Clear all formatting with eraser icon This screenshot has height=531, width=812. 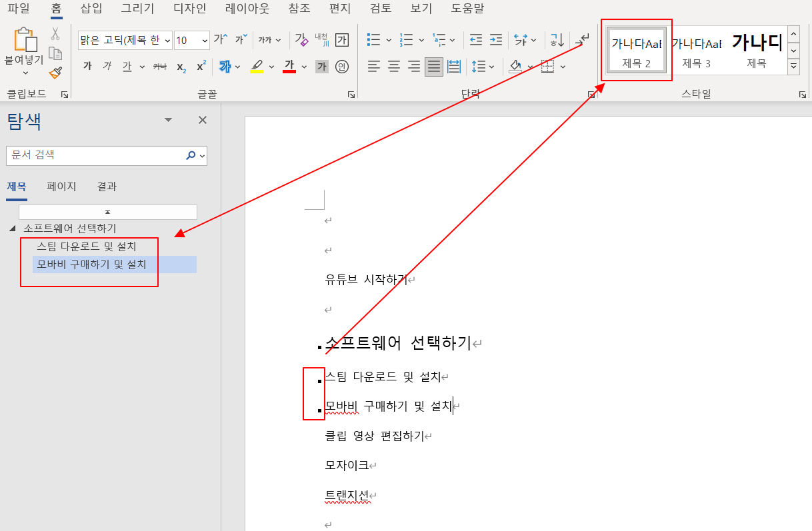tap(301, 40)
